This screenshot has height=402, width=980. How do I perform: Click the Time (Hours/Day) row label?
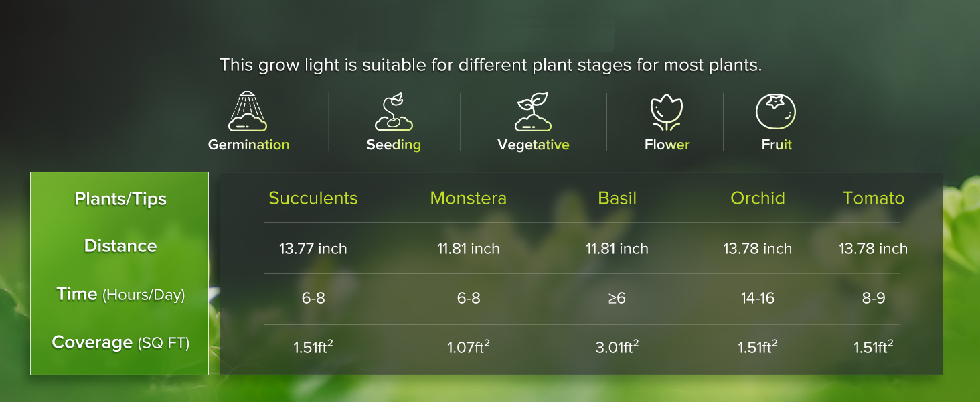[x=120, y=294]
